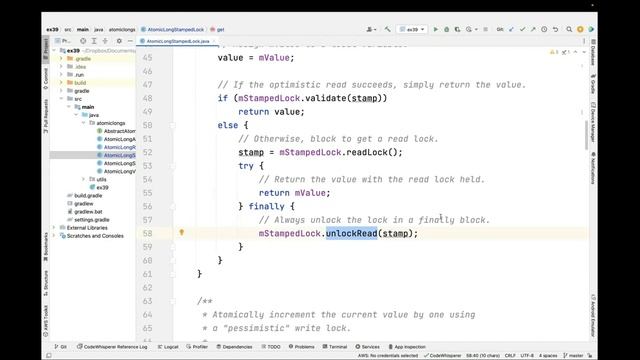Hide the Project panel with minus icon
Screen dimensions: 640x360
(x=130, y=41)
